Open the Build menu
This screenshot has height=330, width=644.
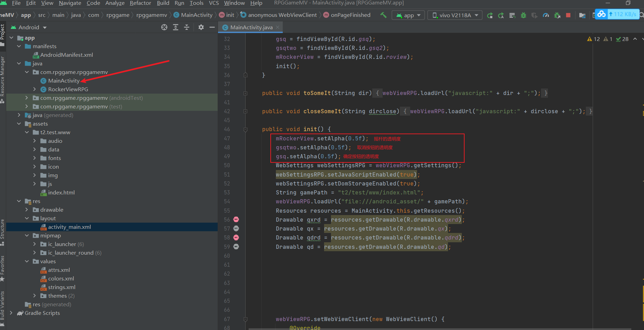coord(163,3)
